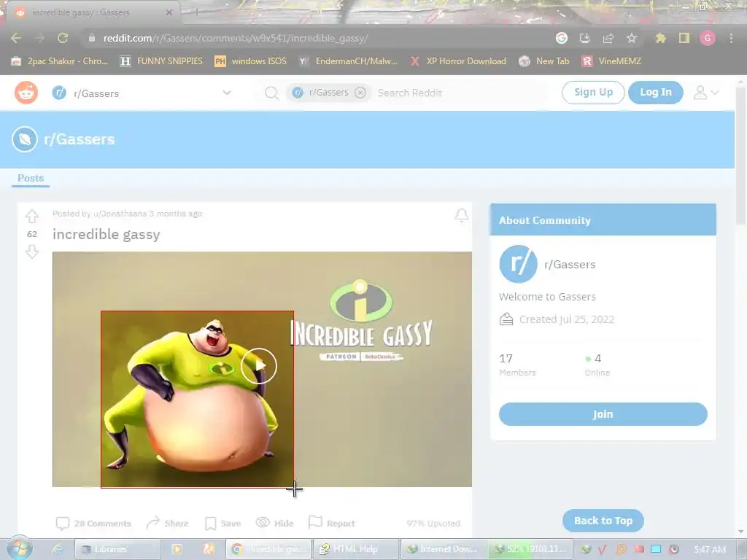Image resolution: width=747 pixels, height=560 pixels.
Task: Click the Share button under the post
Action: (167, 524)
